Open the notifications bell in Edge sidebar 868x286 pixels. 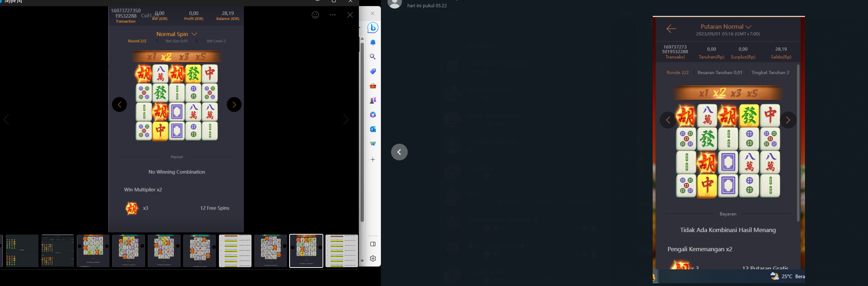[x=373, y=43]
